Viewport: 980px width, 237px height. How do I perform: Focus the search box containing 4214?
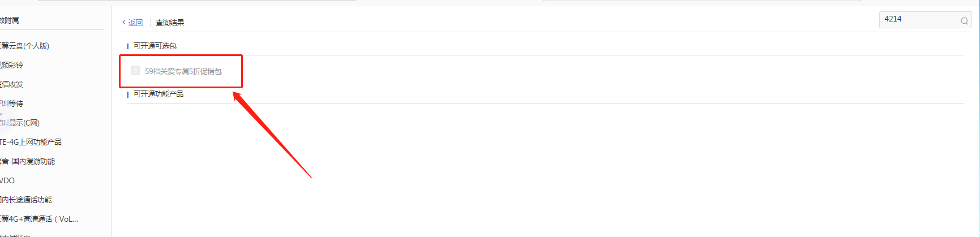[925, 20]
